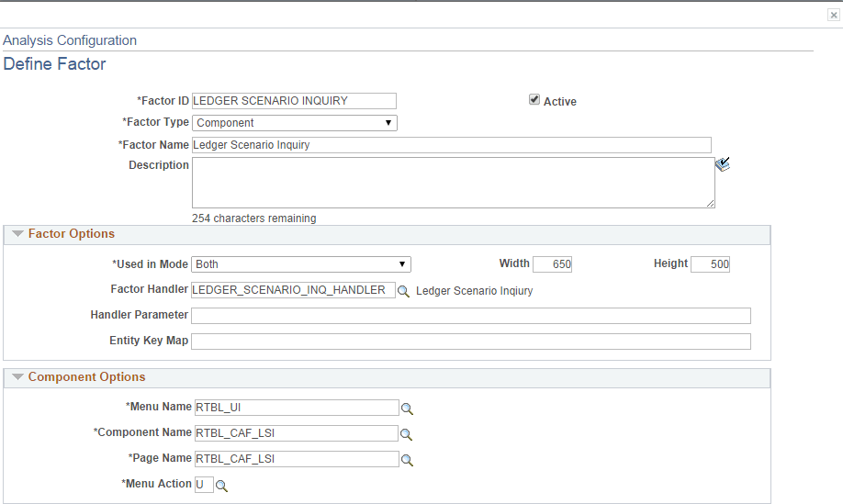843x504 pixels.
Task: Click the Width field
Action: pyautogui.click(x=552, y=264)
